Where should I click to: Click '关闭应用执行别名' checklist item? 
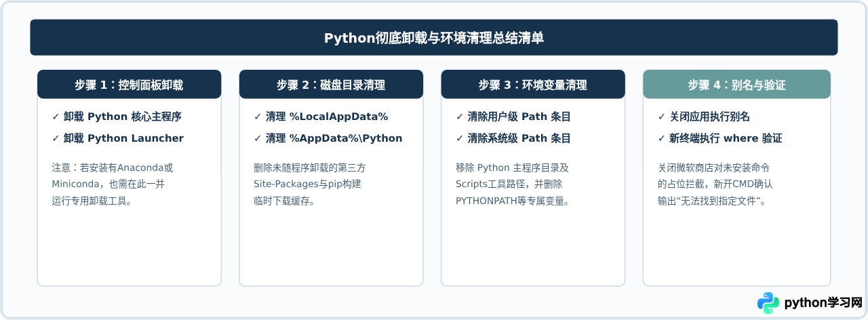tap(704, 117)
